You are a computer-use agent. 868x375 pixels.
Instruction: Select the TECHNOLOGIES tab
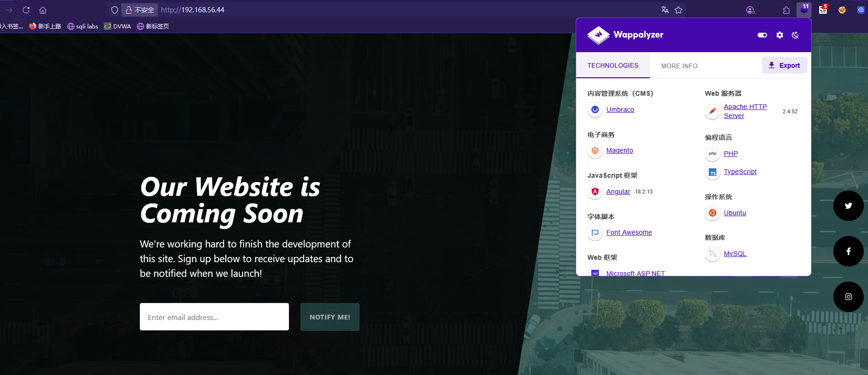613,65
